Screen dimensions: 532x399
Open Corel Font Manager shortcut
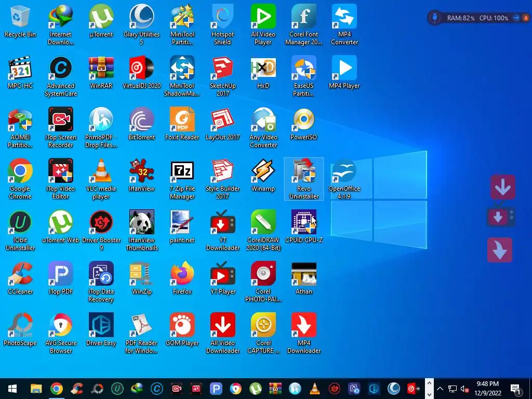(303, 25)
